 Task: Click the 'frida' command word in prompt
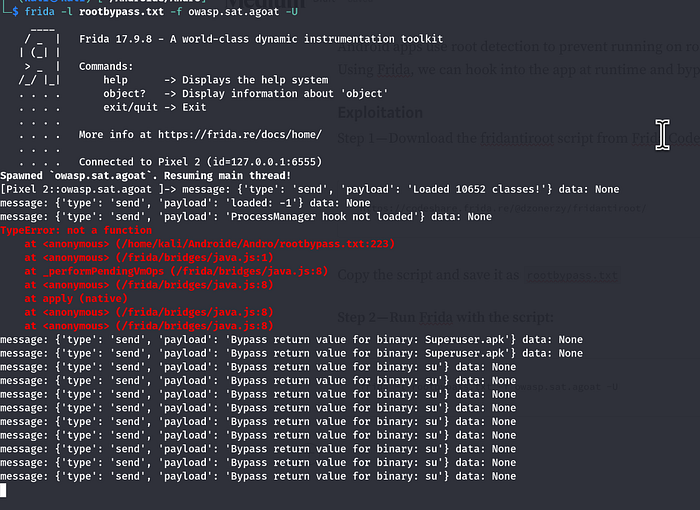tap(39, 11)
